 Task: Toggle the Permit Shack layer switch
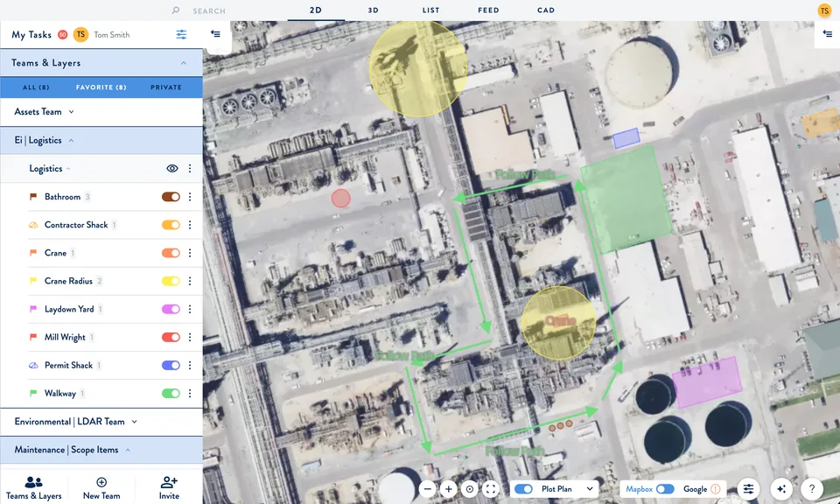pos(171,365)
